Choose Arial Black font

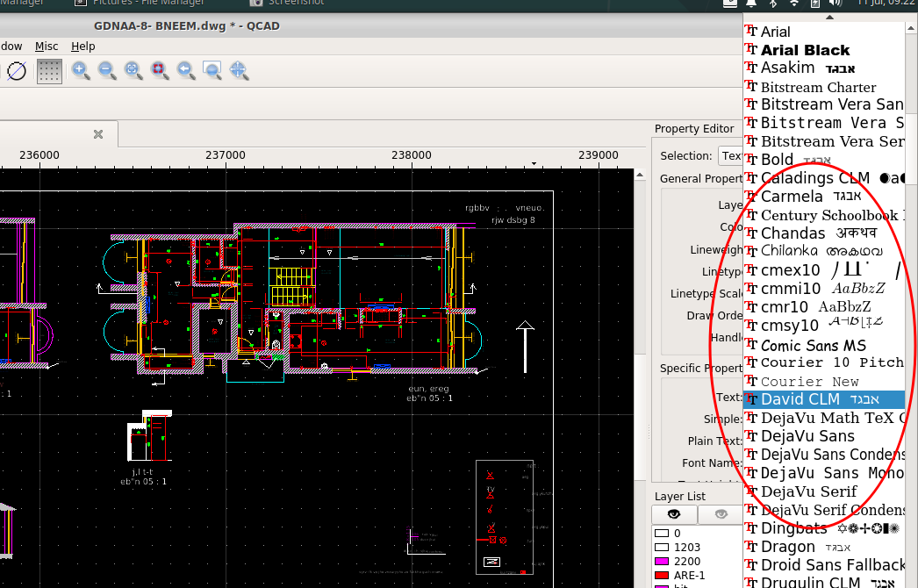coord(824,50)
